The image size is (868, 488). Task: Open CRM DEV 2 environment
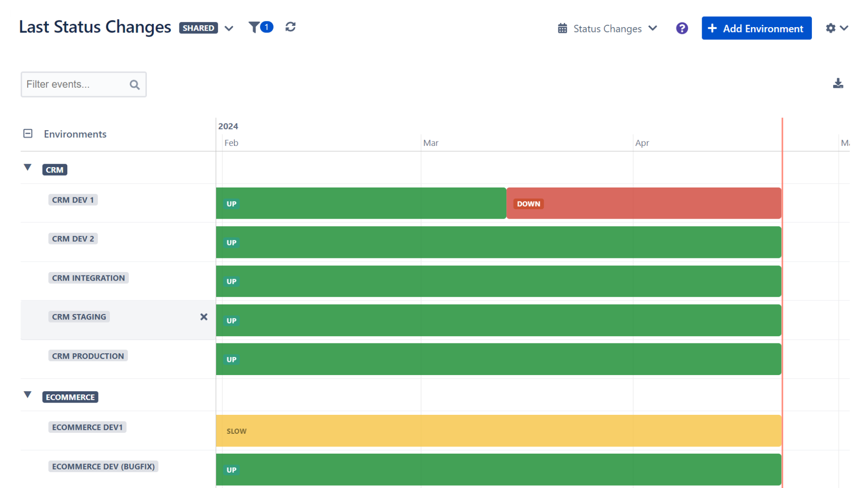73,239
